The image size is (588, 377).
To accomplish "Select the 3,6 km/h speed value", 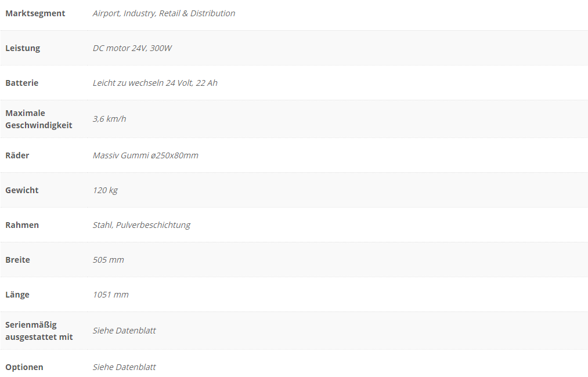I will (x=109, y=119).
